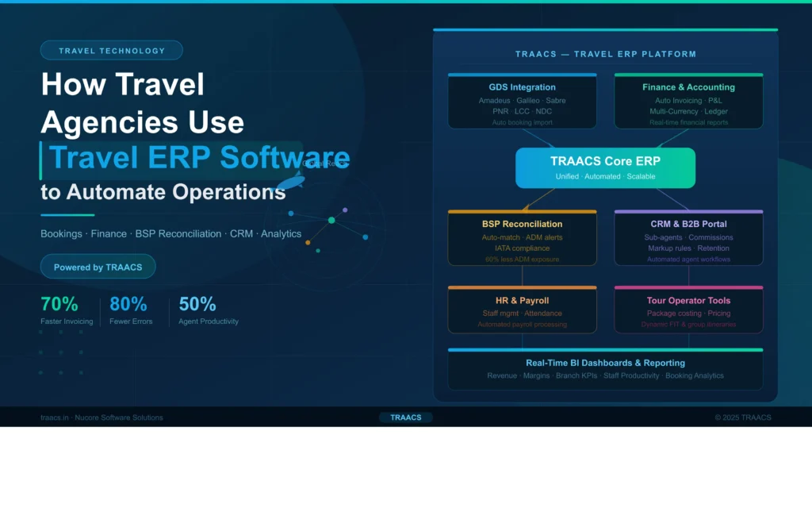Image resolution: width=812 pixels, height=508 pixels.
Task: Click the Powered by TRAACS button
Action: 98,267
